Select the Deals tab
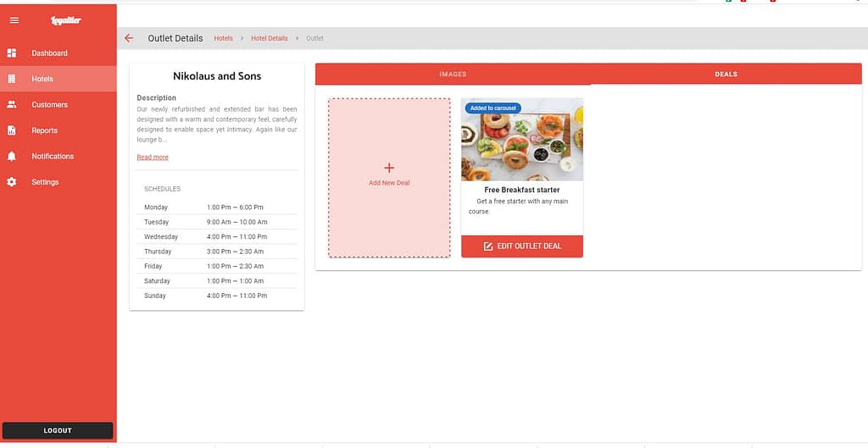 click(726, 75)
